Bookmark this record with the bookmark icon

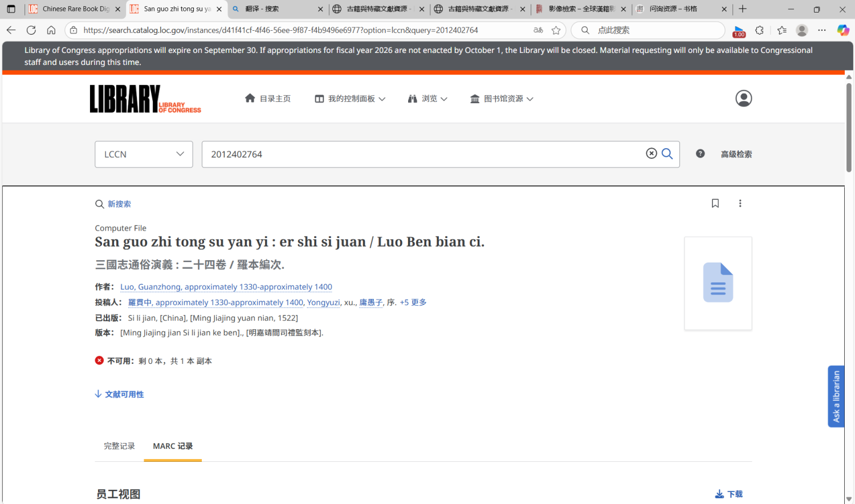click(715, 203)
